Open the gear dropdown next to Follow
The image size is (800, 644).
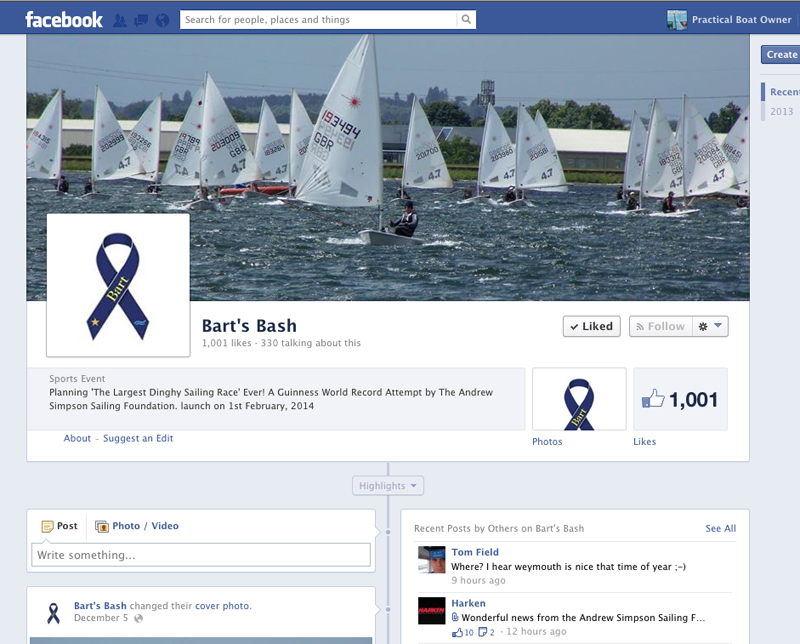[x=710, y=326]
